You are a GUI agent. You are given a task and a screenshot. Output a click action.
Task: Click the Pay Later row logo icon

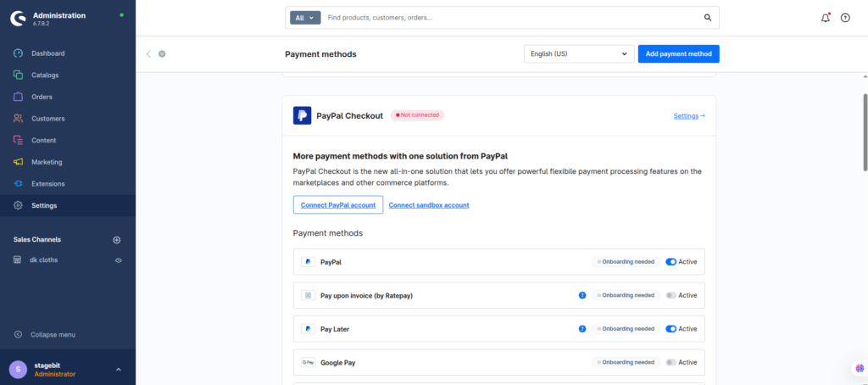(308, 329)
